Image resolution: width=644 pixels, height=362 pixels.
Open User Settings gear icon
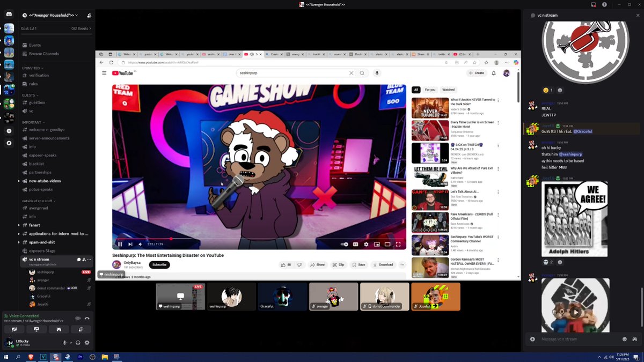87,343
